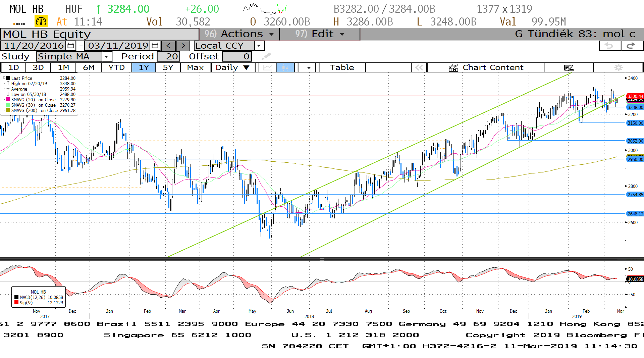
Task: Open the chart settings gear
Action: pyautogui.click(x=618, y=67)
